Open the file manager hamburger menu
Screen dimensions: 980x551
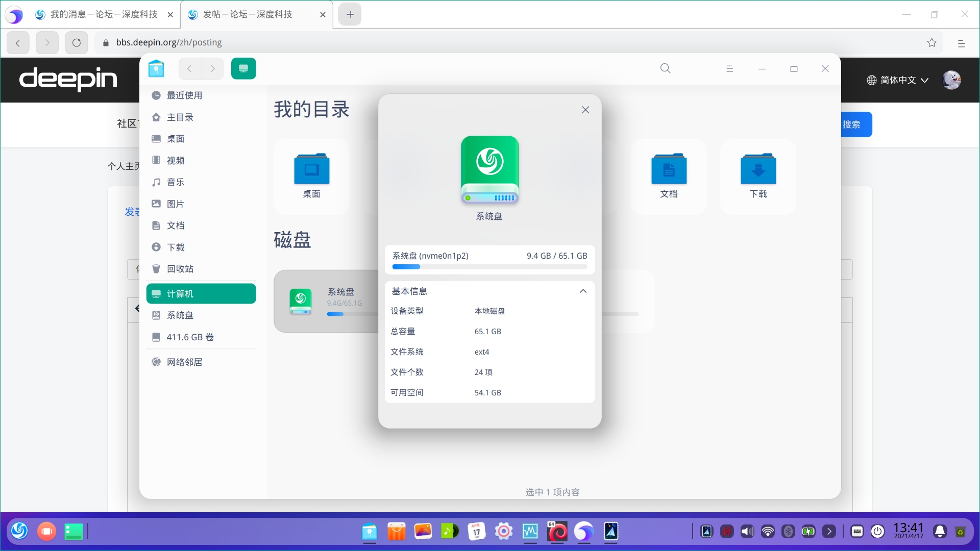[729, 69]
